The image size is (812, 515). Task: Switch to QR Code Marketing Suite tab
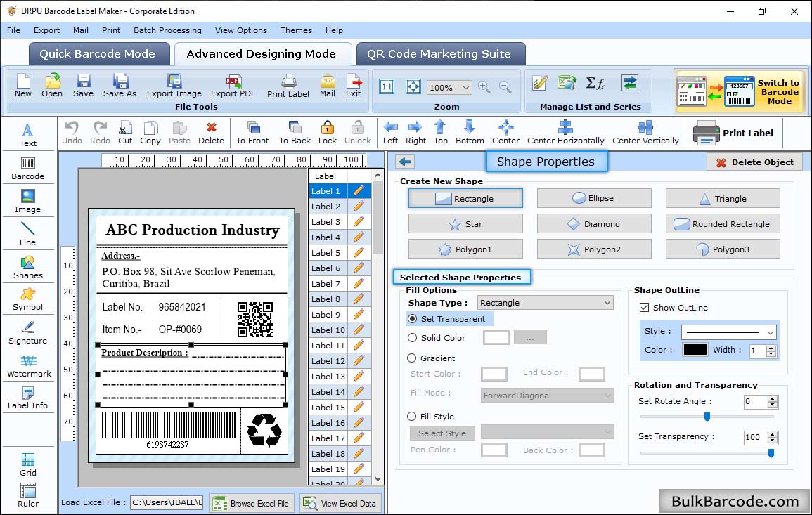441,54
